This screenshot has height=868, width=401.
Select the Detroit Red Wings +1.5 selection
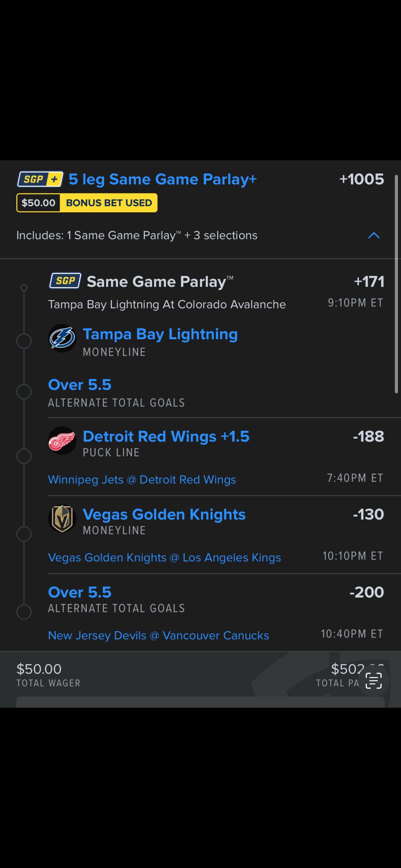[x=166, y=436]
